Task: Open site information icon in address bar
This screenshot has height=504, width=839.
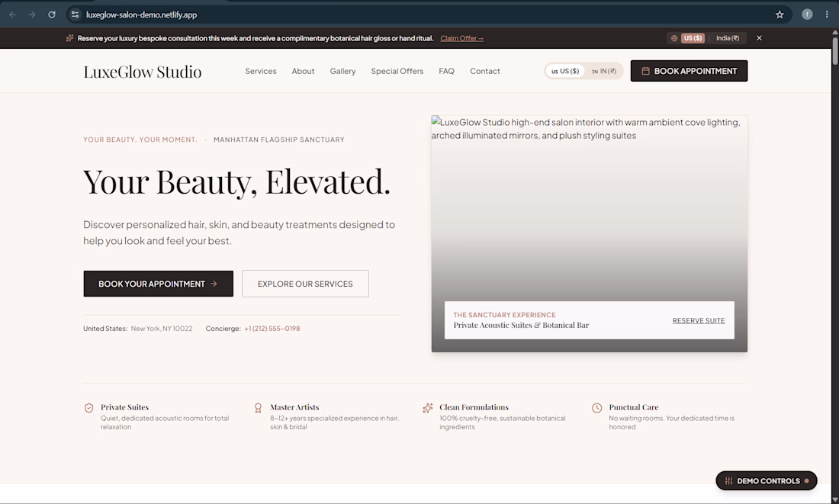Action: 76,14
